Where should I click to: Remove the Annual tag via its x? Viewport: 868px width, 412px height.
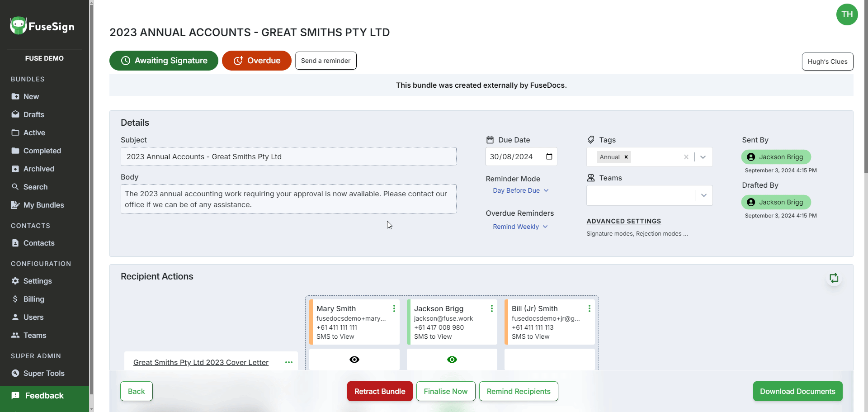[x=626, y=157]
